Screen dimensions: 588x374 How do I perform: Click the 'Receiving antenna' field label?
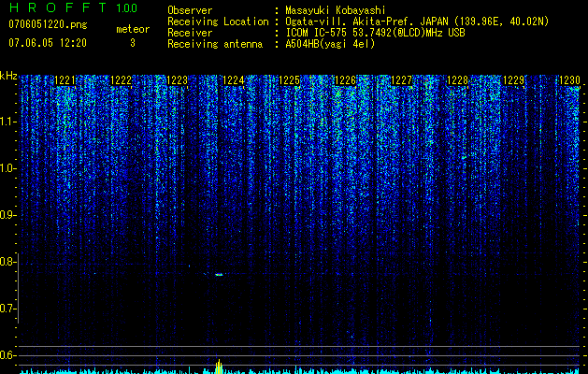coord(215,44)
